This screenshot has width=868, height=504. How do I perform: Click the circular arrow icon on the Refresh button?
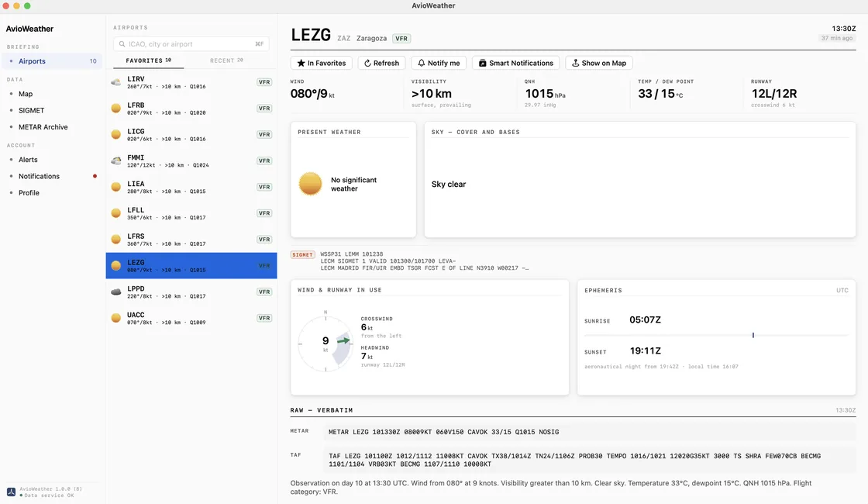click(x=367, y=63)
